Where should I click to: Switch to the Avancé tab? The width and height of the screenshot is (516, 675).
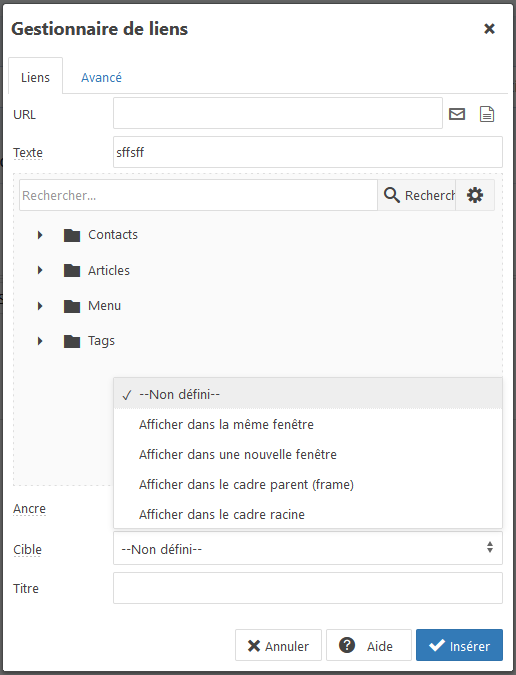click(x=102, y=77)
